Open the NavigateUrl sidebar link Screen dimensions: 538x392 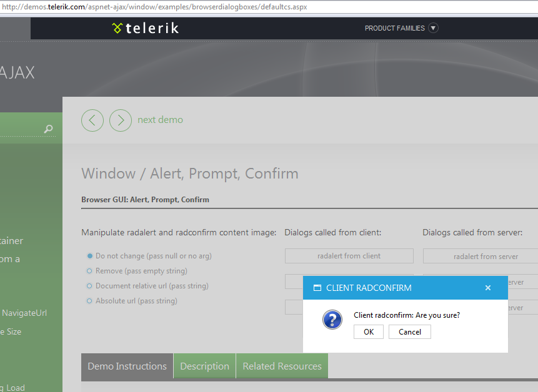pos(24,313)
